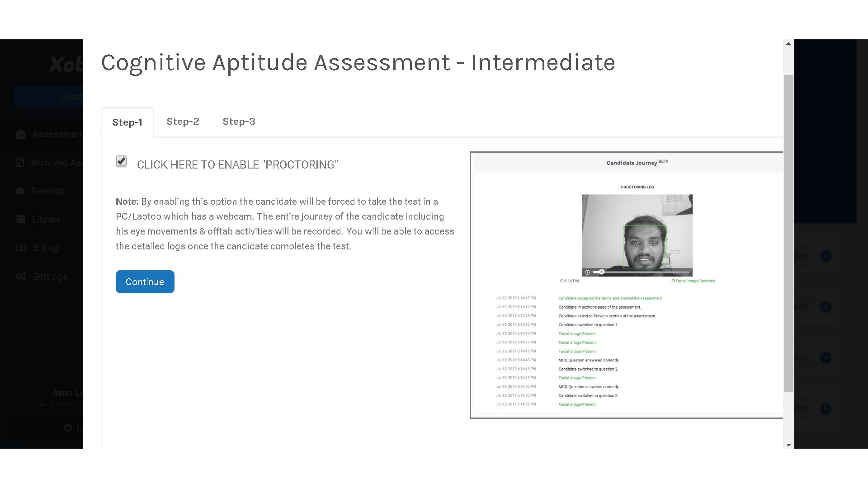Click the Library list icon
Screen dimensions: 868x488
pyautogui.click(x=20, y=219)
